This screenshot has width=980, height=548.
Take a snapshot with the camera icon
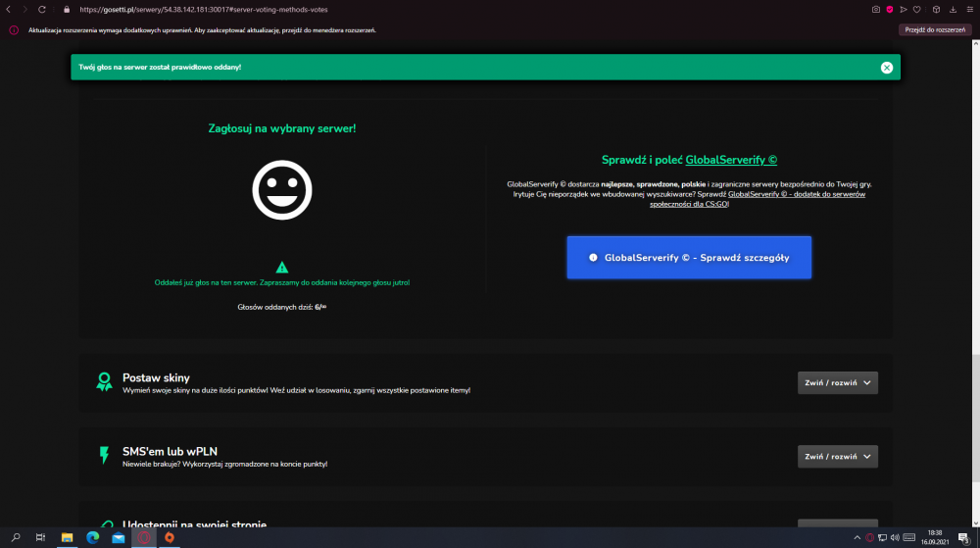click(875, 10)
